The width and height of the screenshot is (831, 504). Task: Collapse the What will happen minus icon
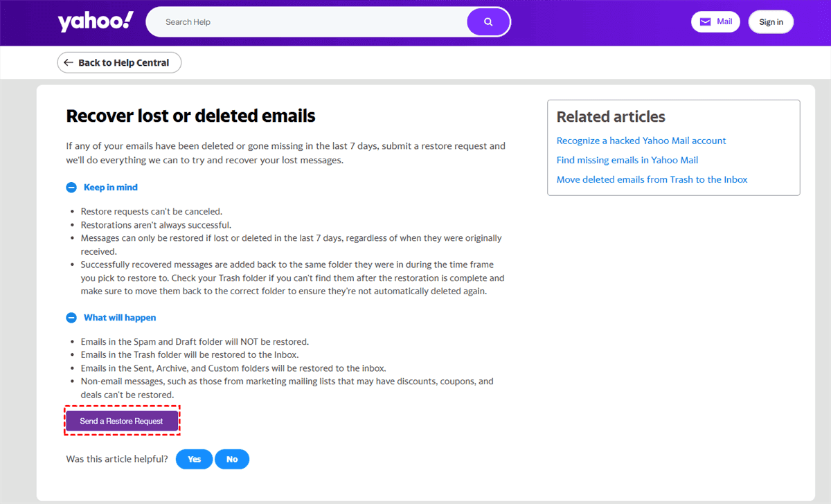click(71, 318)
